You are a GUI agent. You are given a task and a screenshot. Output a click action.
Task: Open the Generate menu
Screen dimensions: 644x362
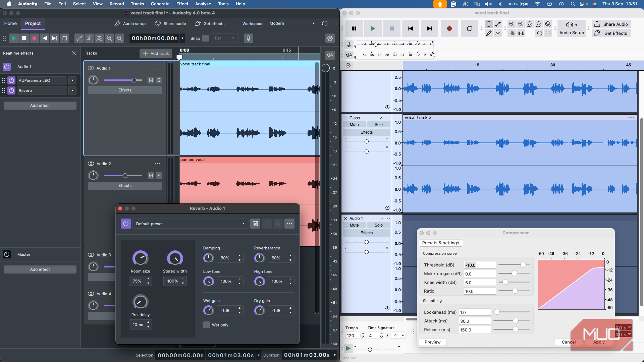tap(160, 4)
